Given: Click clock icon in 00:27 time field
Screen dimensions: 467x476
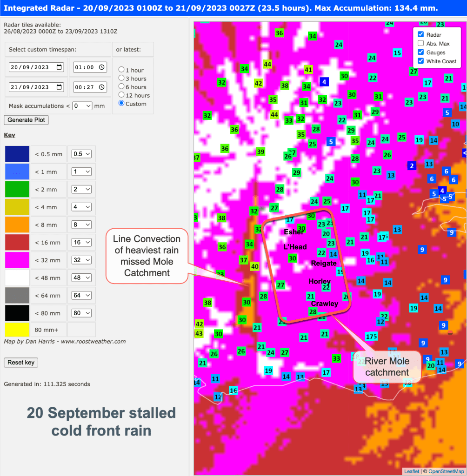Looking at the screenshot, I should (102, 87).
